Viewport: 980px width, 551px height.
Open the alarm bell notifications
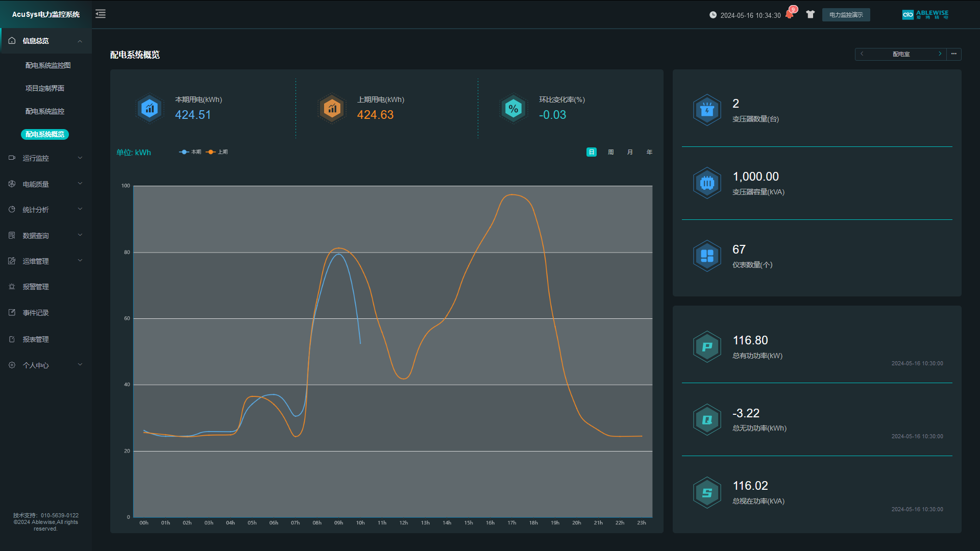789,14
